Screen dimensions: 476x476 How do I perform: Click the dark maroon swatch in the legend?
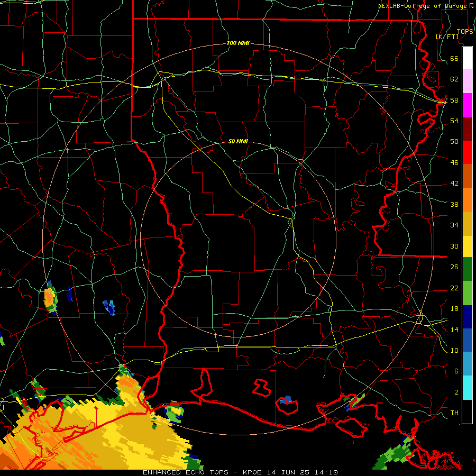(467, 129)
